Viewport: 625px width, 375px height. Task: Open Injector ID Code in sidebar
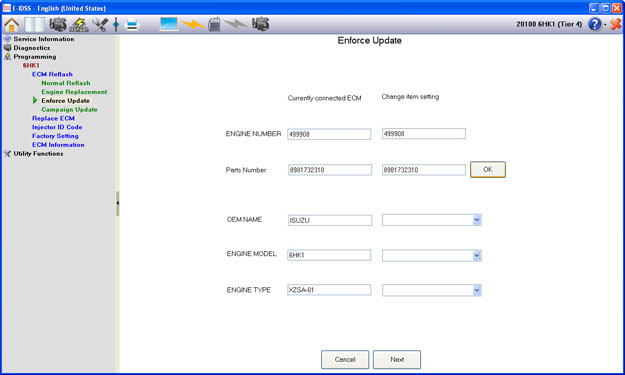point(57,127)
